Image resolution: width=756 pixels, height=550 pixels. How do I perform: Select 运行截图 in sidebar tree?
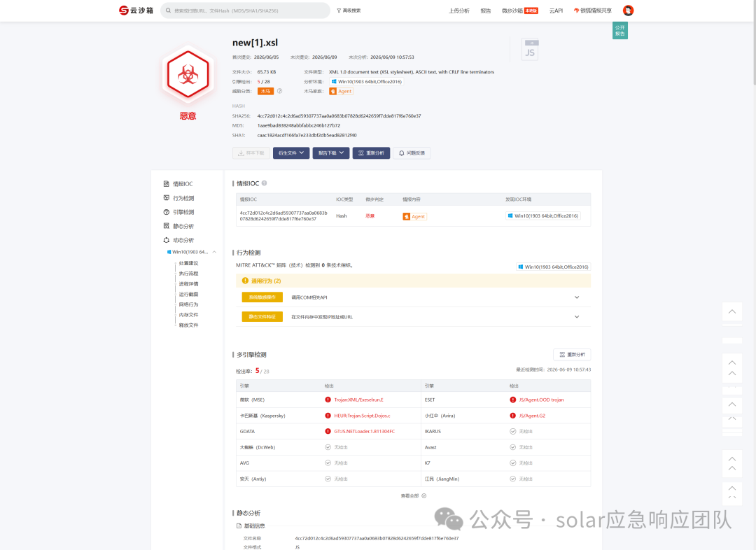188,294
